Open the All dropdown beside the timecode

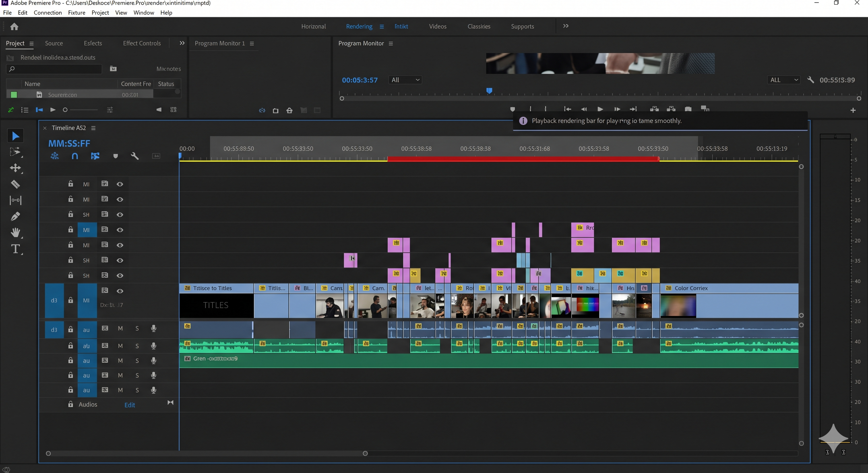coord(405,80)
